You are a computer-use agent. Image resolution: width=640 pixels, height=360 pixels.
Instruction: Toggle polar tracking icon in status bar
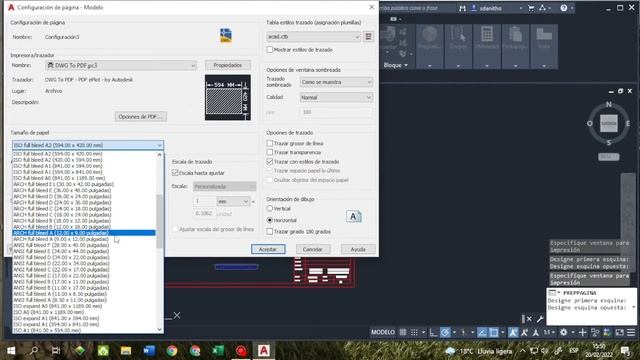[445, 332]
